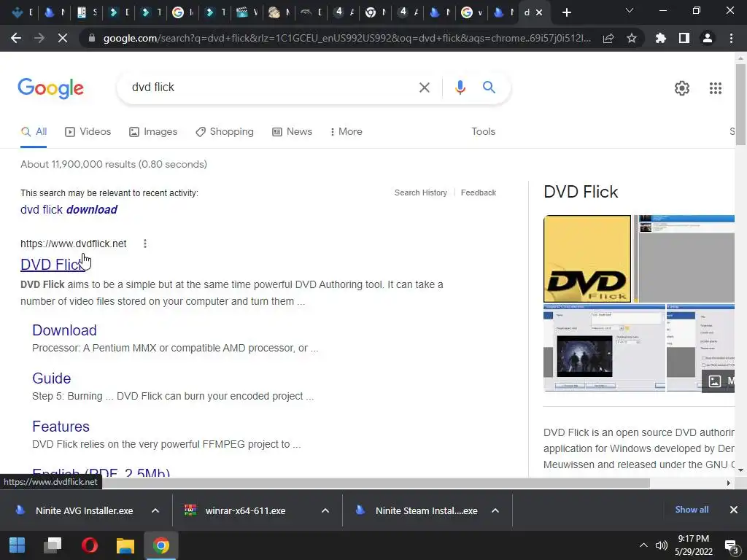
Task: Select the Chrome taskbar icon
Action: (161, 545)
